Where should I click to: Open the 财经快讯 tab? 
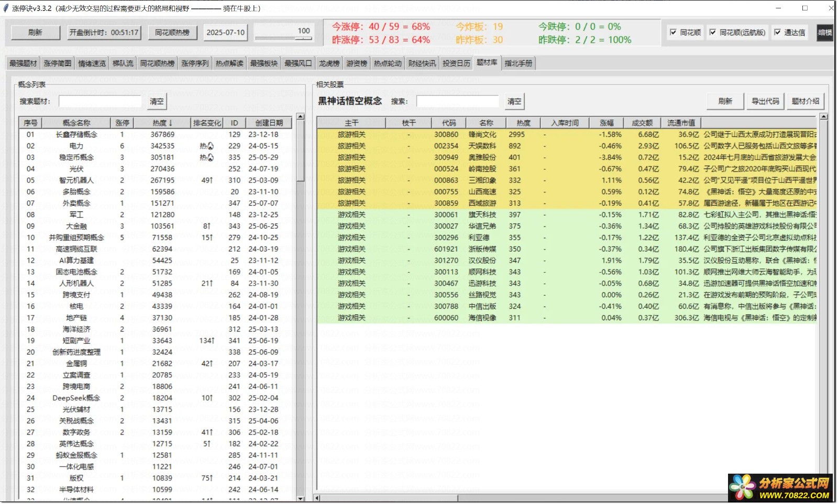(x=422, y=63)
